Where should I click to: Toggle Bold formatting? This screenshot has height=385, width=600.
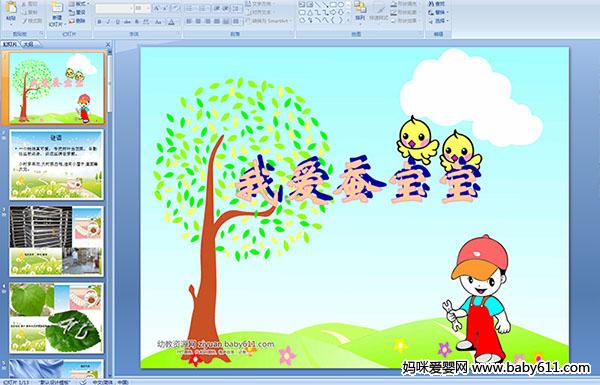point(99,22)
